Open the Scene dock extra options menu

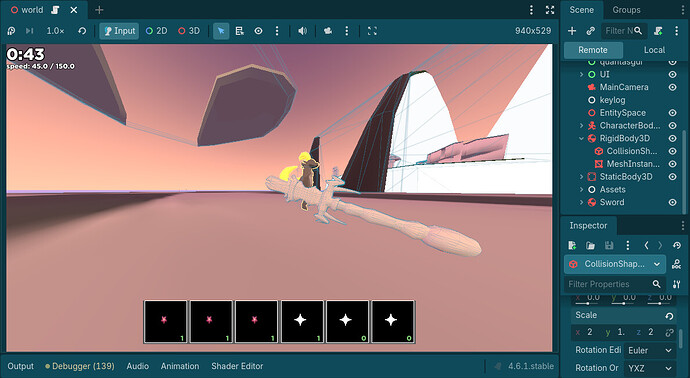tap(676, 31)
